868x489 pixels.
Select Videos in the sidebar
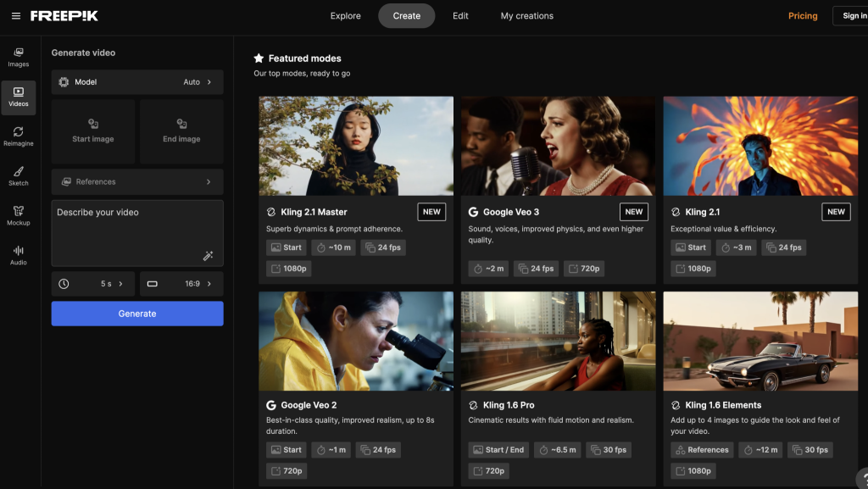(19, 97)
